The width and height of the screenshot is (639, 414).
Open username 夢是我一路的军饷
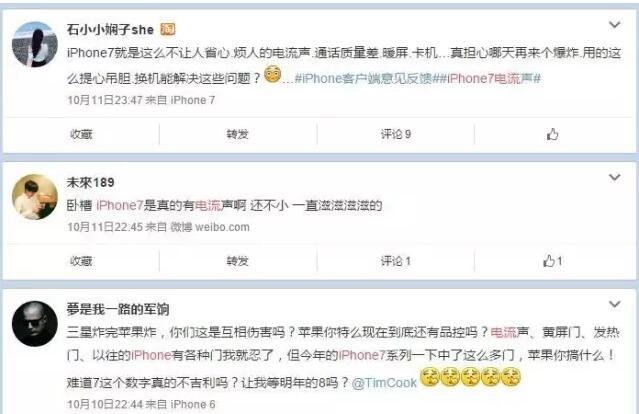click(118, 309)
